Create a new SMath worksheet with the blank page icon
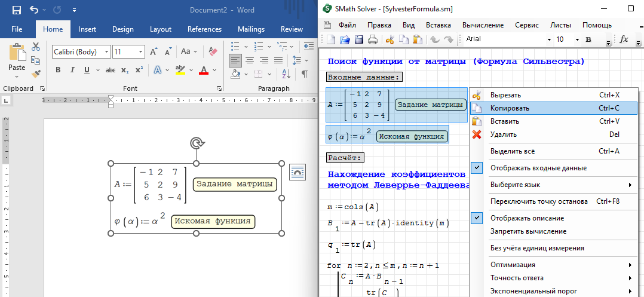The height and width of the screenshot is (297, 644). point(331,39)
